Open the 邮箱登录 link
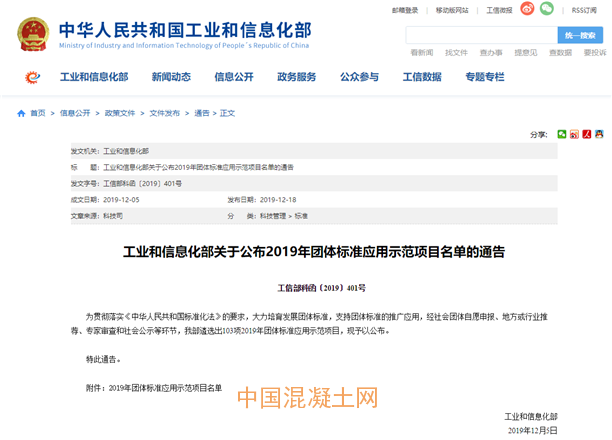This screenshot has width=612, height=440. 405,10
